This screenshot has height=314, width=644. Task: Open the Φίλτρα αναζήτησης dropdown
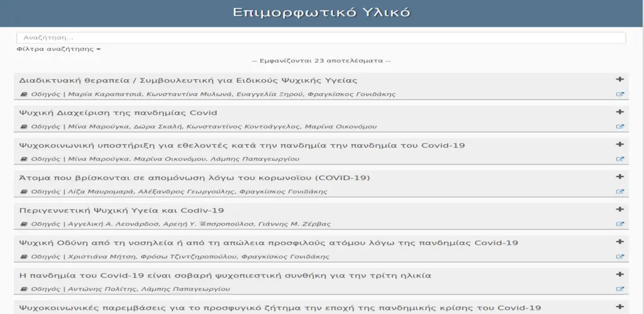pyautogui.click(x=58, y=49)
